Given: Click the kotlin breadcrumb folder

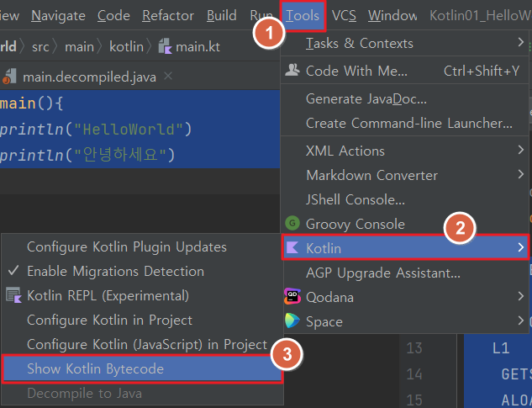Looking at the screenshot, I should 126,46.
